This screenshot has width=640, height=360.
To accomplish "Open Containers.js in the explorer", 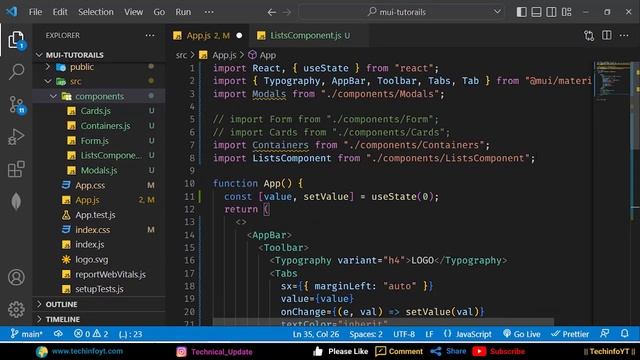I will click(105, 126).
